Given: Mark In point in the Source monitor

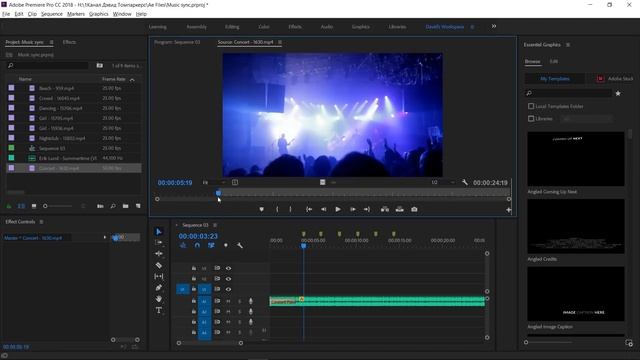Looking at the screenshot, I should click(277, 209).
